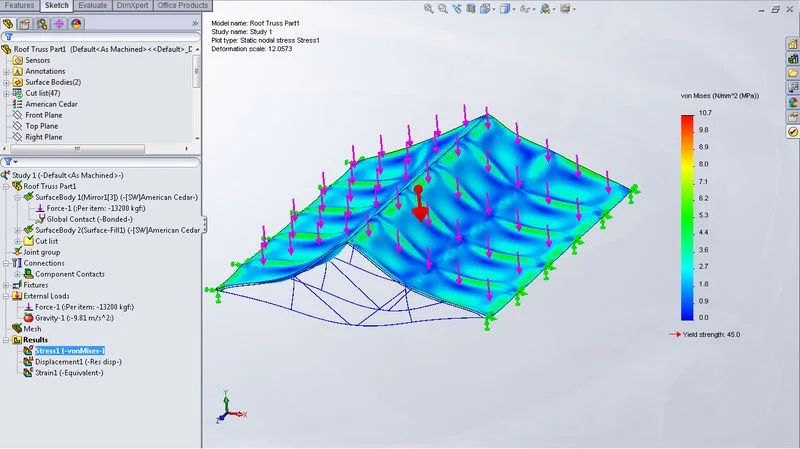Open the Appearances color wheel in task pane

click(792, 101)
